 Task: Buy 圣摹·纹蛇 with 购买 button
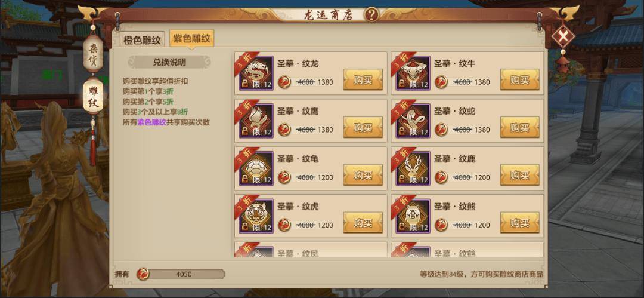click(x=519, y=128)
